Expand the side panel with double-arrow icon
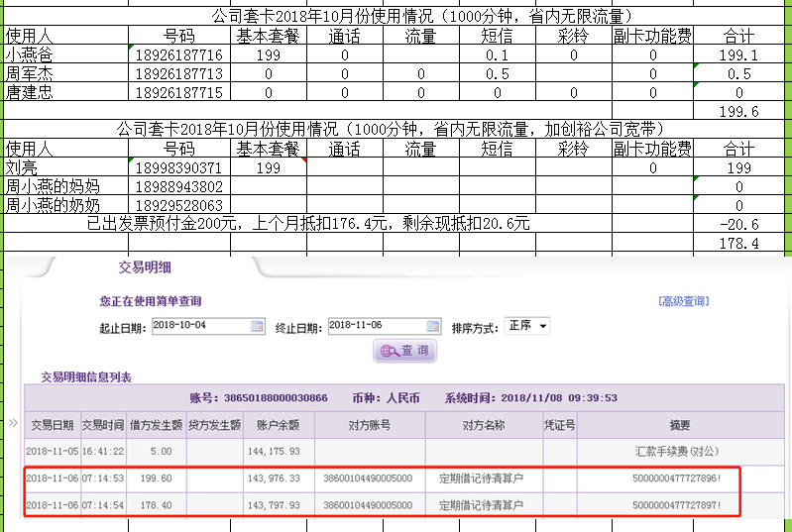 (13, 423)
